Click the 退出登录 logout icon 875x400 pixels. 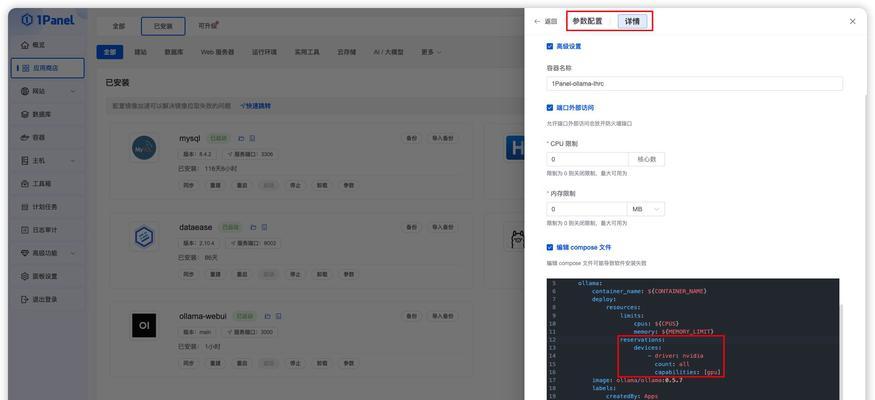point(25,299)
